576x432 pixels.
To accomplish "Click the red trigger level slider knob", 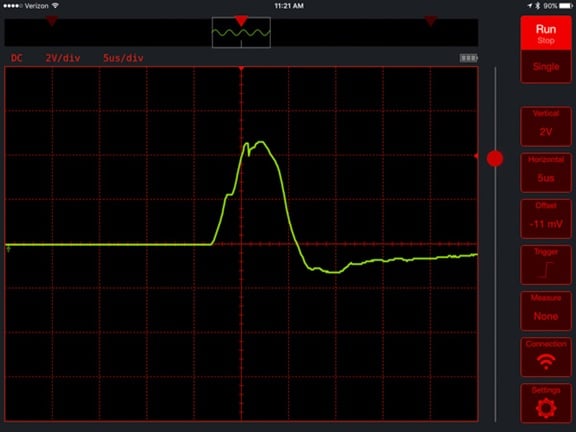I will [495, 159].
